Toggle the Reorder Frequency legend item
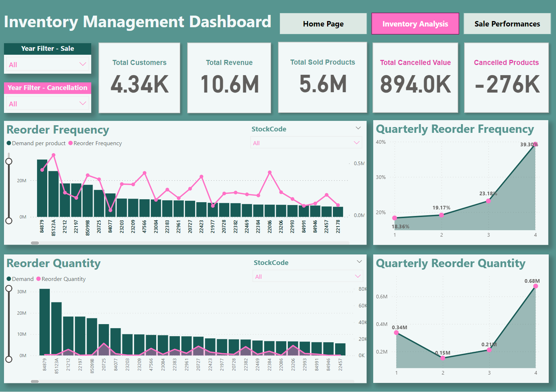This screenshot has height=392, width=556. pyautogui.click(x=95, y=143)
